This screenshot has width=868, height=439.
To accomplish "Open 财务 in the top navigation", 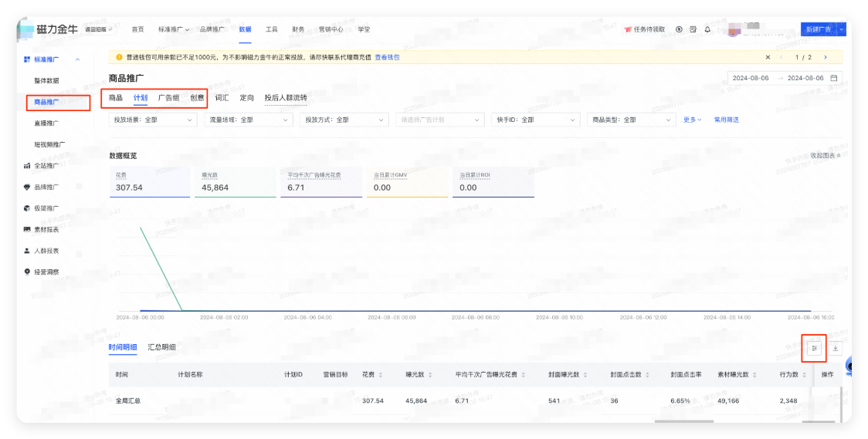I will pos(298,29).
